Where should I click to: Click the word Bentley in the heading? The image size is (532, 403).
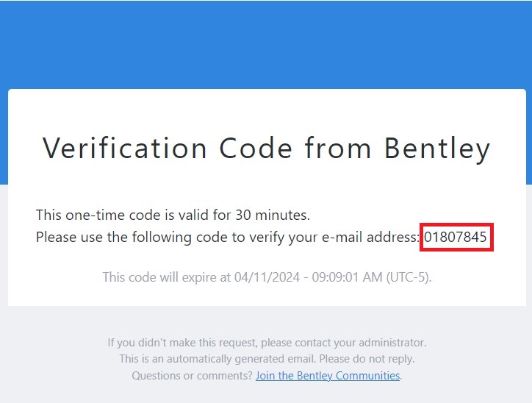coord(437,149)
